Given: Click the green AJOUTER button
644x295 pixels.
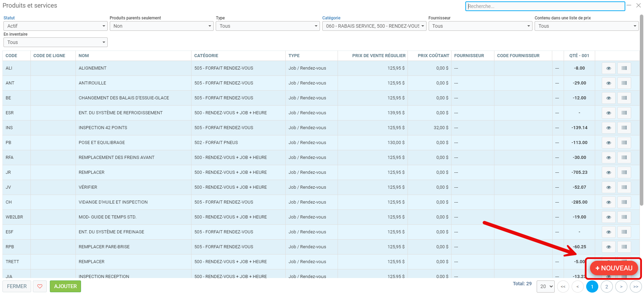Looking at the screenshot, I should 65,286.
